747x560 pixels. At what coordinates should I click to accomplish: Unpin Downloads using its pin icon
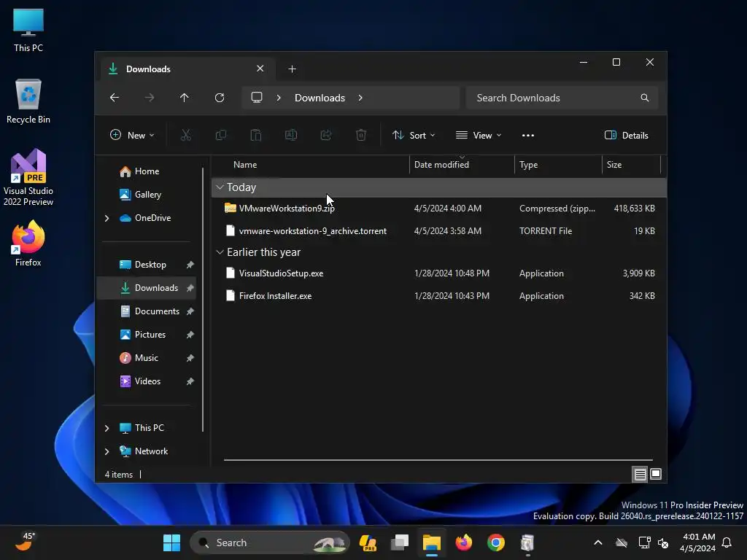190,288
